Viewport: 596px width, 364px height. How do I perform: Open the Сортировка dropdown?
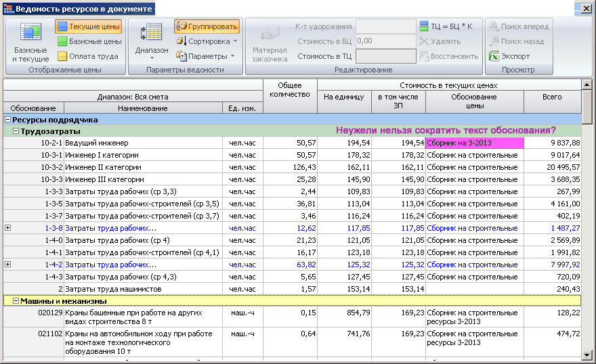(x=207, y=41)
